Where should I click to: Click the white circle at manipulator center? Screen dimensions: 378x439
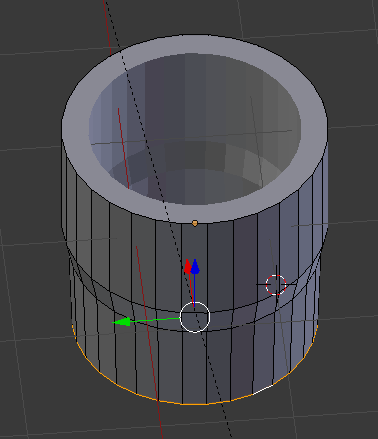click(x=195, y=317)
